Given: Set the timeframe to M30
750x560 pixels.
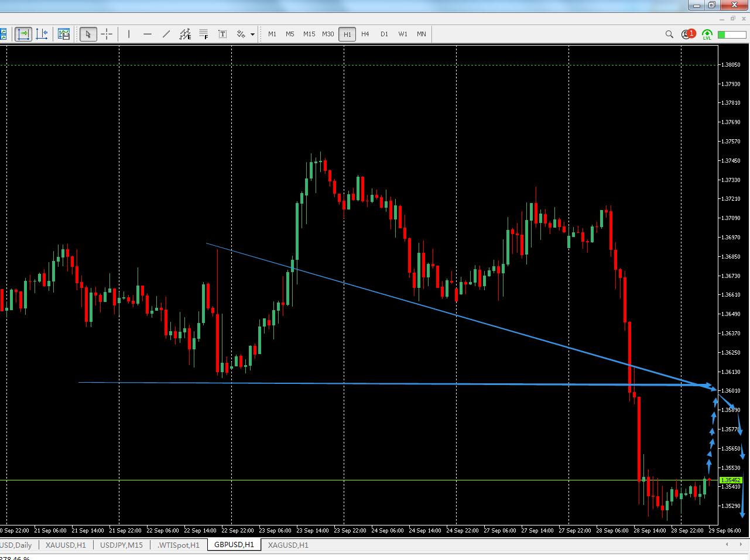Looking at the screenshot, I should point(328,34).
